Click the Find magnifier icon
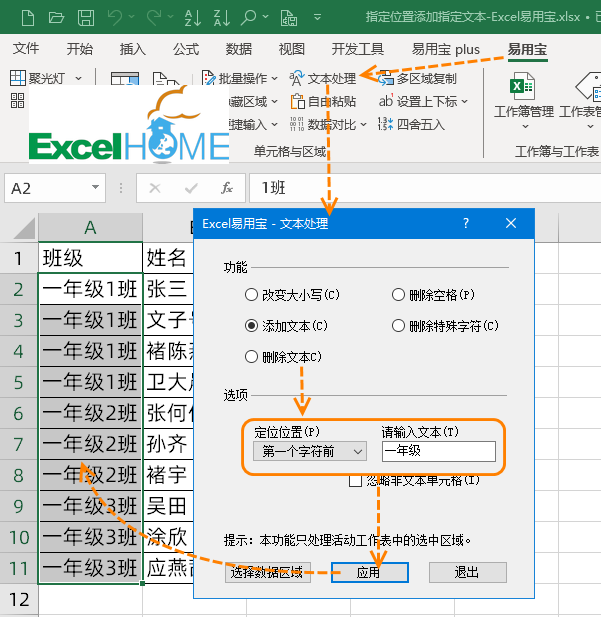The height and width of the screenshot is (617, 601). [249, 17]
